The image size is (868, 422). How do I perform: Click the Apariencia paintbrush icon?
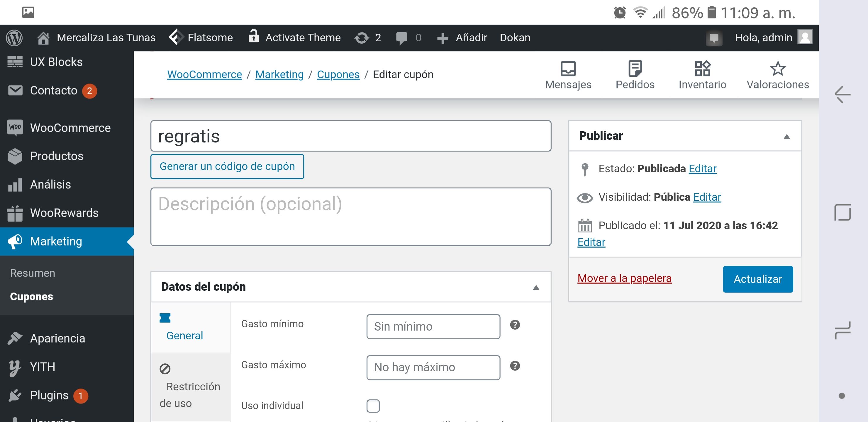point(15,338)
